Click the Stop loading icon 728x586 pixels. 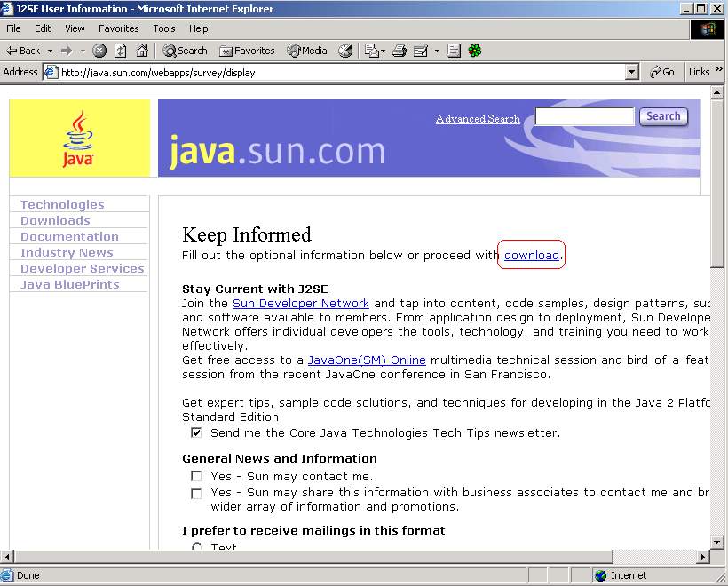pyautogui.click(x=99, y=51)
